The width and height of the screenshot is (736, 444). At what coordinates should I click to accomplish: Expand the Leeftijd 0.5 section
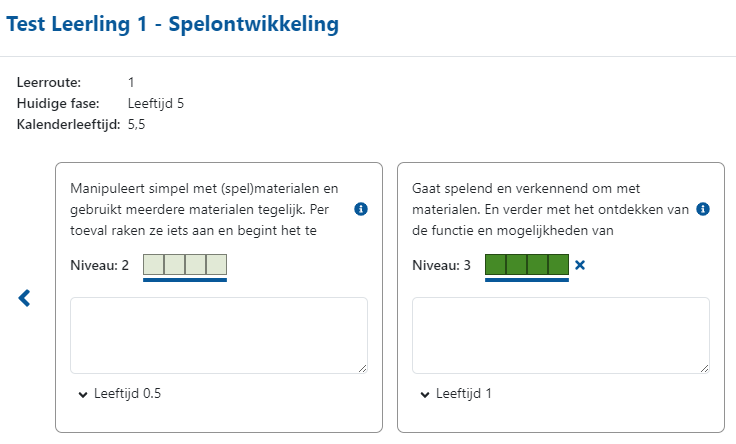120,393
